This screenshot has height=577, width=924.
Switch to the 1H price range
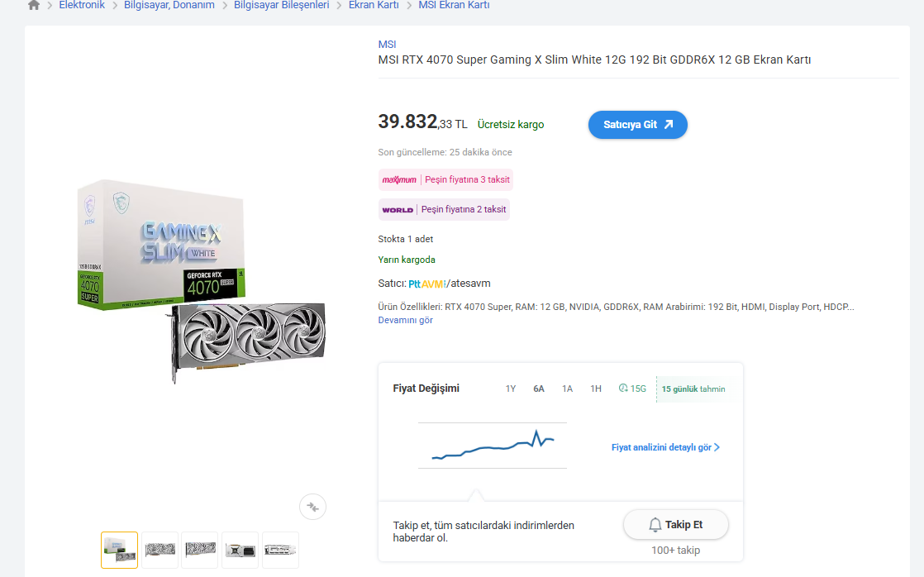click(x=596, y=389)
